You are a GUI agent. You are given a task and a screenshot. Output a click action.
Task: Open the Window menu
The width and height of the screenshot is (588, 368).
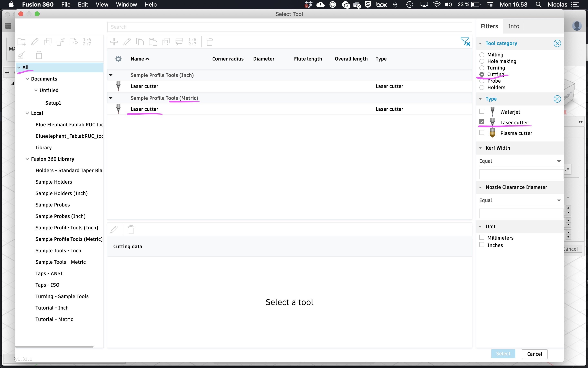coord(126,5)
